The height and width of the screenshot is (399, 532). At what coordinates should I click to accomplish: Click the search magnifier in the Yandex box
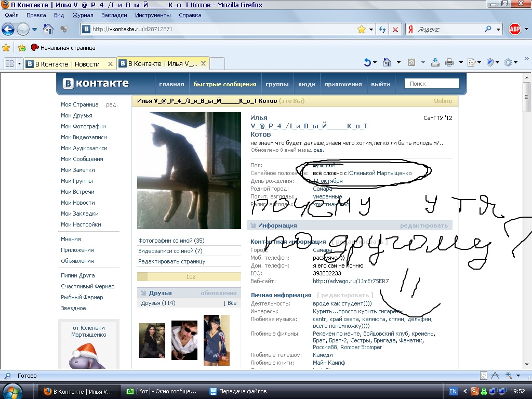[x=488, y=29]
